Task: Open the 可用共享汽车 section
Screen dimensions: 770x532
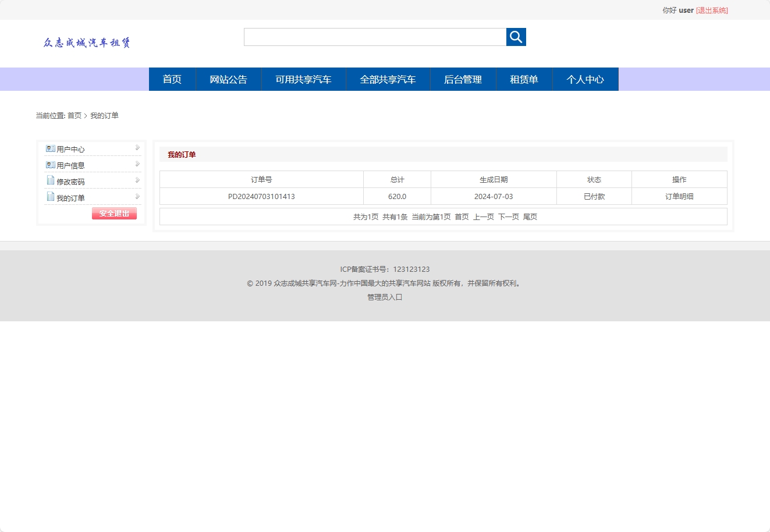Action: 303,79
